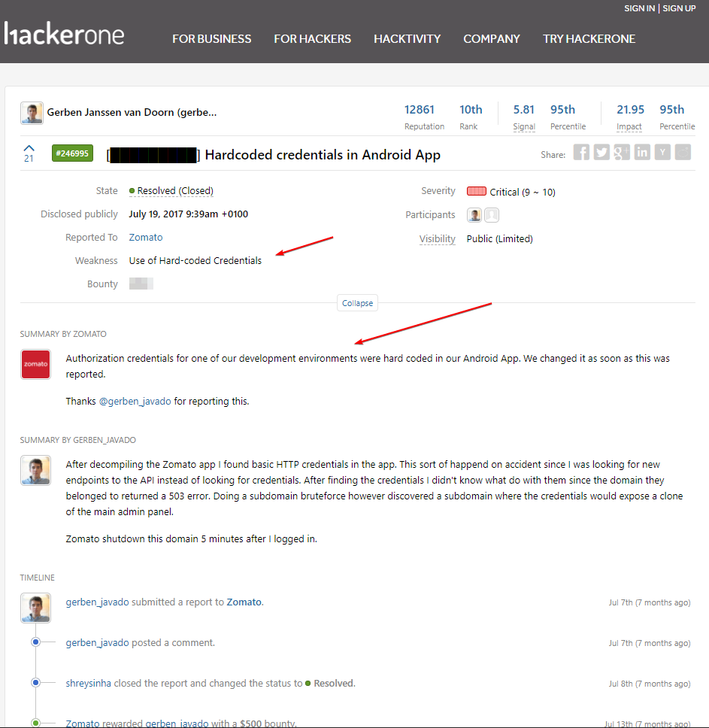Viewport: 709px width, 728px height.
Task: Click disclosed date July 19, 2017
Action: pyautogui.click(x=189, y=214)
